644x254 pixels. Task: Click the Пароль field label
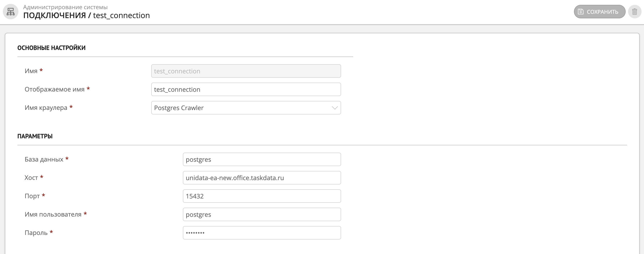(36, 233)
